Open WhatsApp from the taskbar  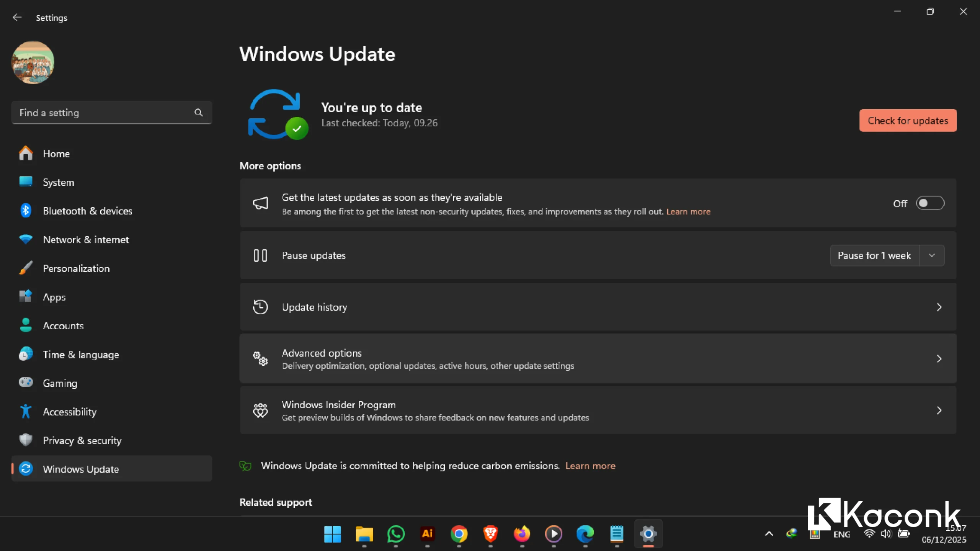pyautogui.click(x=395, y=534)
